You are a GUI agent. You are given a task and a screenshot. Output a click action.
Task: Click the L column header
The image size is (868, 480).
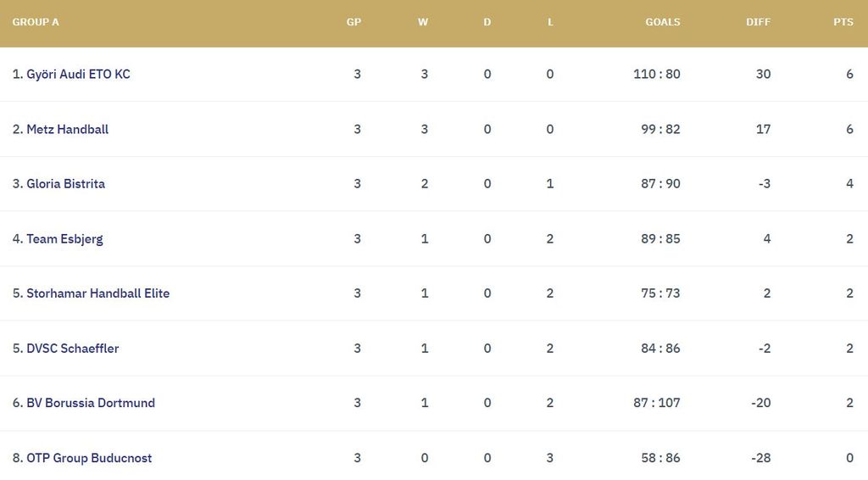point(550,22)
